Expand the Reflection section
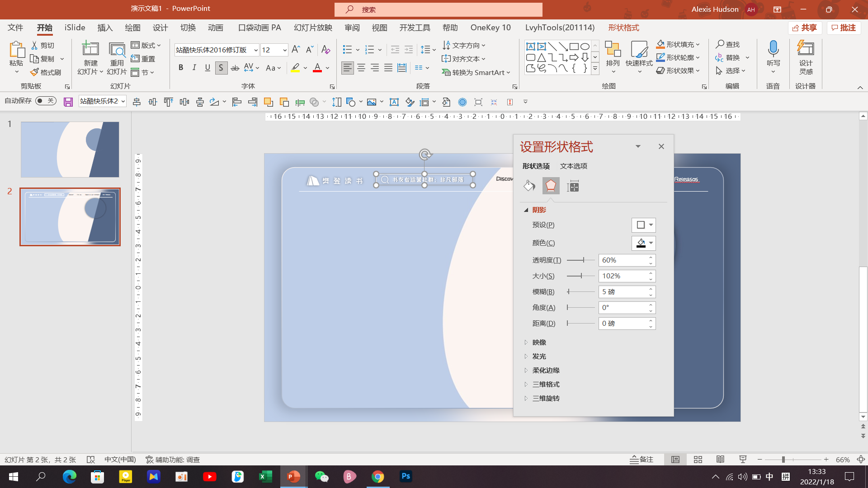The height and width of the screenshot is (488, 868). coord(539,343)
